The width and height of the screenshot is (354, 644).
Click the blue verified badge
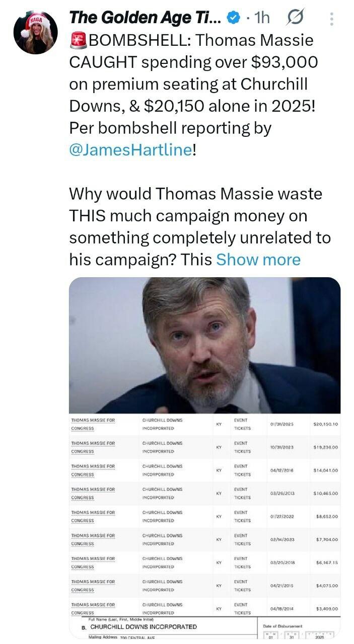coord(232,18)
